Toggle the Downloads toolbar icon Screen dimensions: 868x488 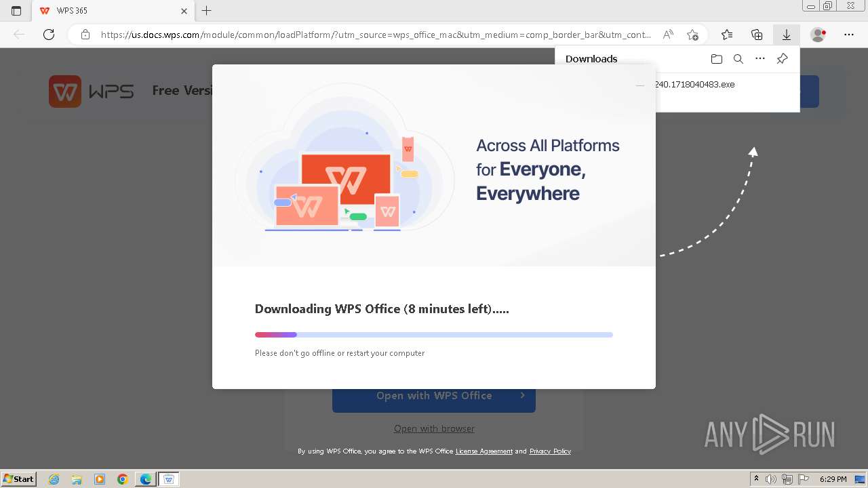787,35
